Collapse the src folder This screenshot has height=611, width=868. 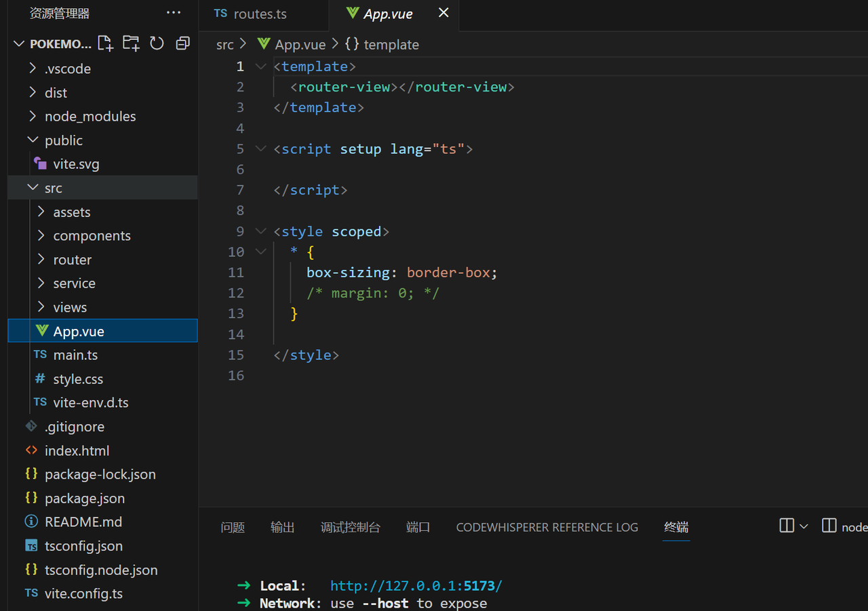33,188
